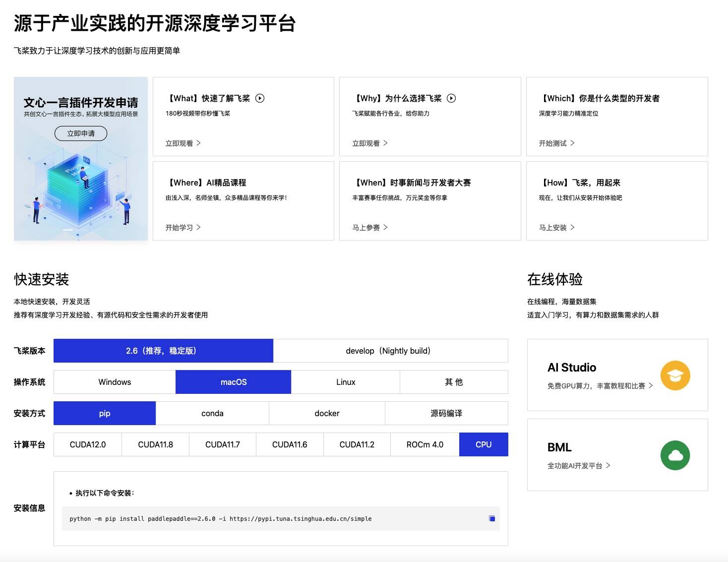
Task: Pick CUDA11.2 compute platform
Action: tap(357, 444)
